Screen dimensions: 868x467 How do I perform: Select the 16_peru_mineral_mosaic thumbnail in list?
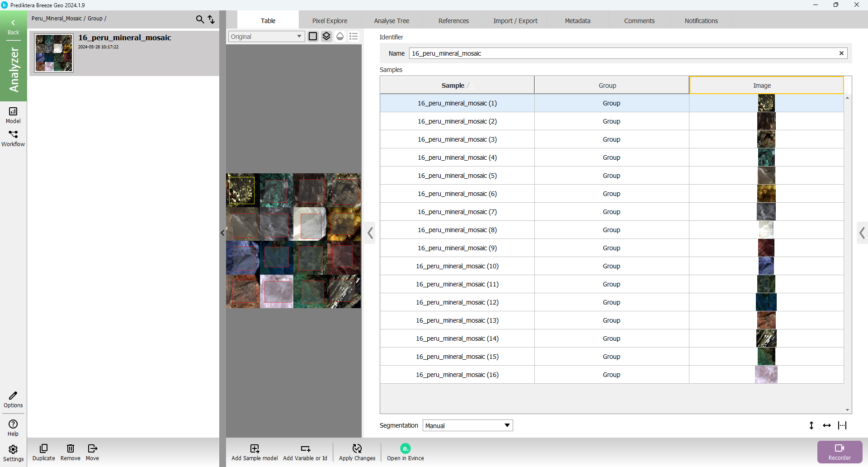click(54, 53)
